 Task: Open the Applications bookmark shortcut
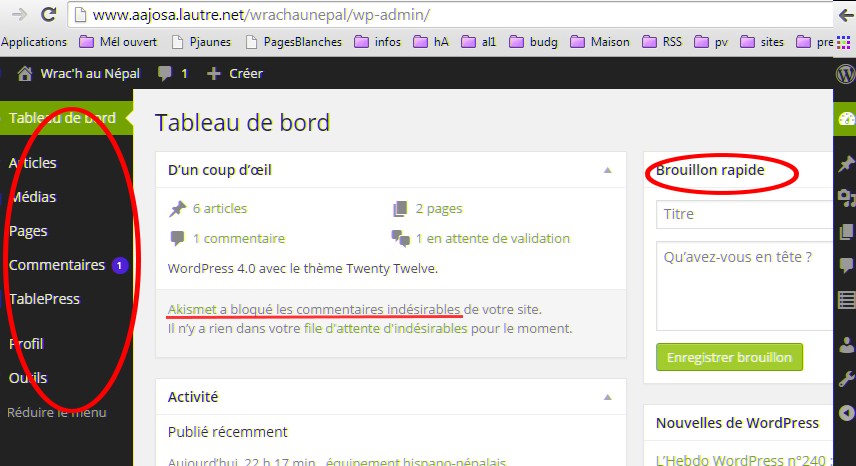click(x=33, y=42)
